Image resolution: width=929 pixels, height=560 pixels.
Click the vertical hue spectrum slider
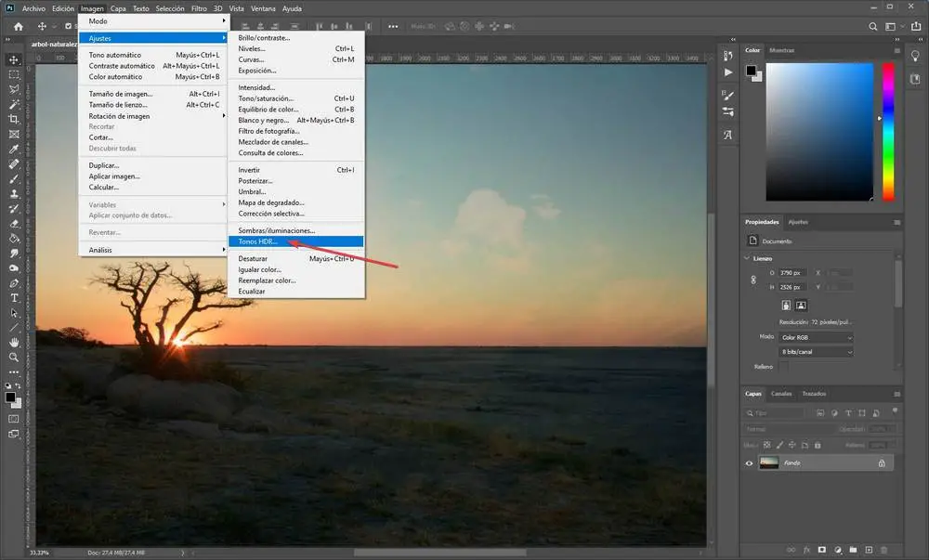888,130
